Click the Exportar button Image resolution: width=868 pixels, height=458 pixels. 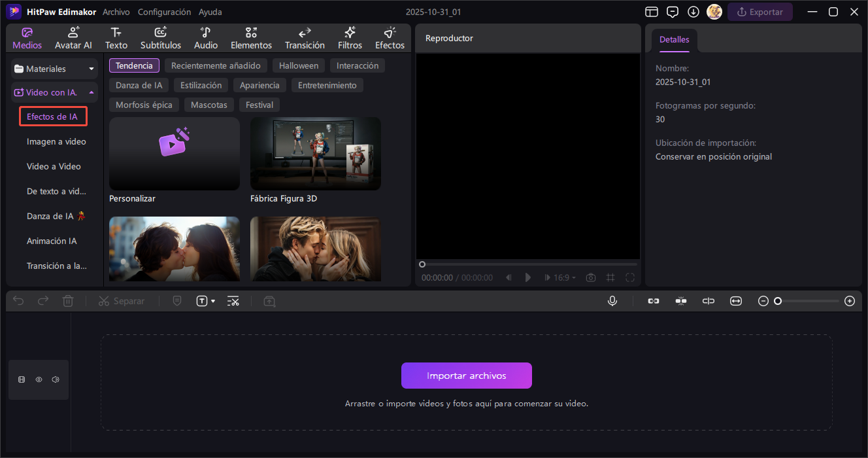click(759, 12)
